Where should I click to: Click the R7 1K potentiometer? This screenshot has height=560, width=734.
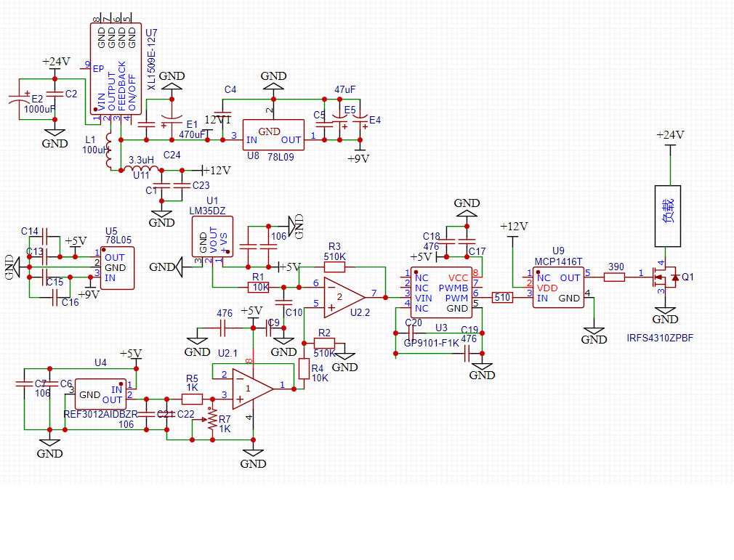[x=213, y=422]
